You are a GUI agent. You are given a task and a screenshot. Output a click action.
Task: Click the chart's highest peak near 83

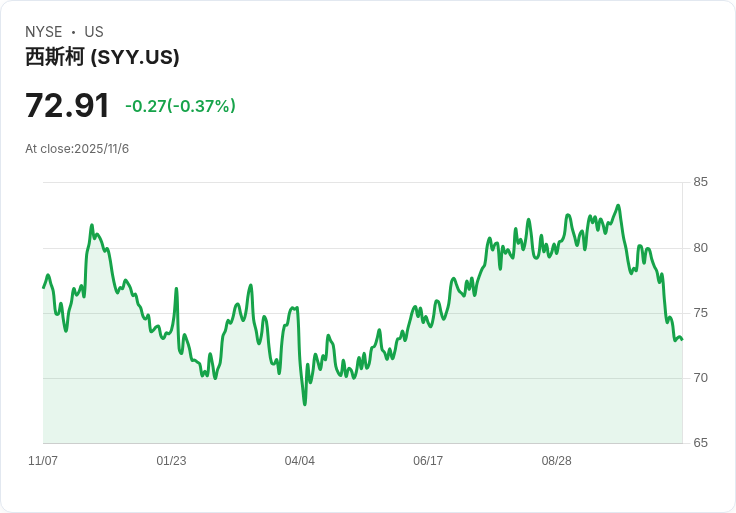tap(618, 206)
